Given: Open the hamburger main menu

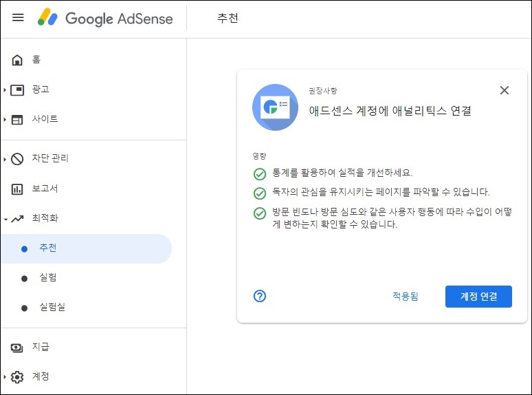Looking at the screenshot, I should pos(18,17).
